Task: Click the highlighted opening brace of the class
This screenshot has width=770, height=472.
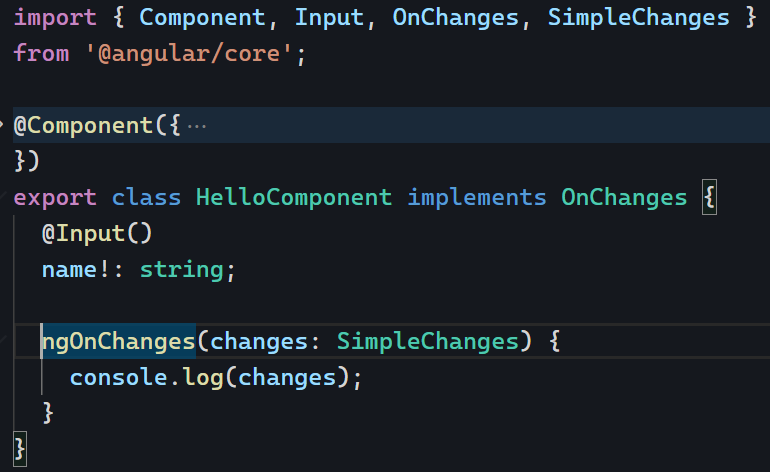Action: pyautogui.click(x=709, y=197)
